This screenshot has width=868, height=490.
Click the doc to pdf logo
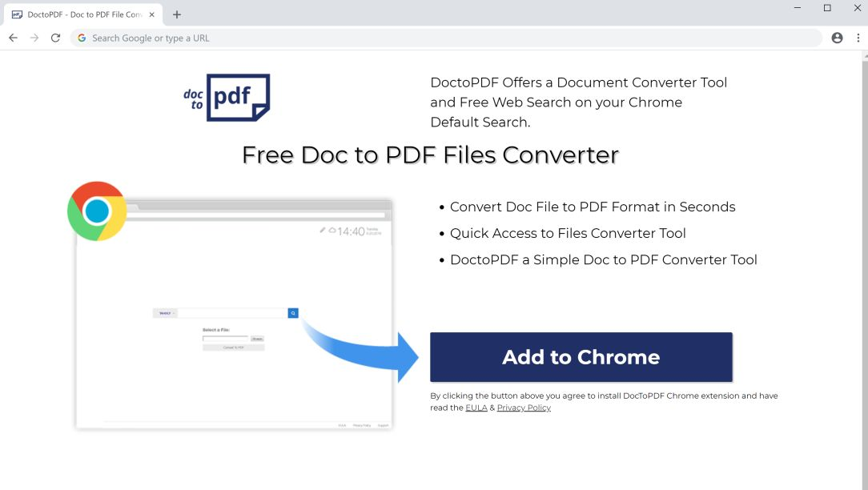(227, 98)
